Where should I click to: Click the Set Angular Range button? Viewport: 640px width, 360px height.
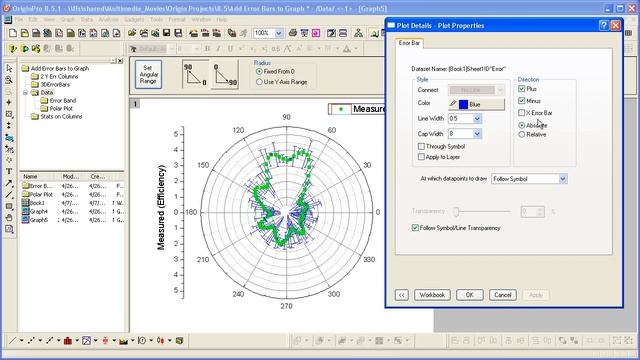pos(148,74)
